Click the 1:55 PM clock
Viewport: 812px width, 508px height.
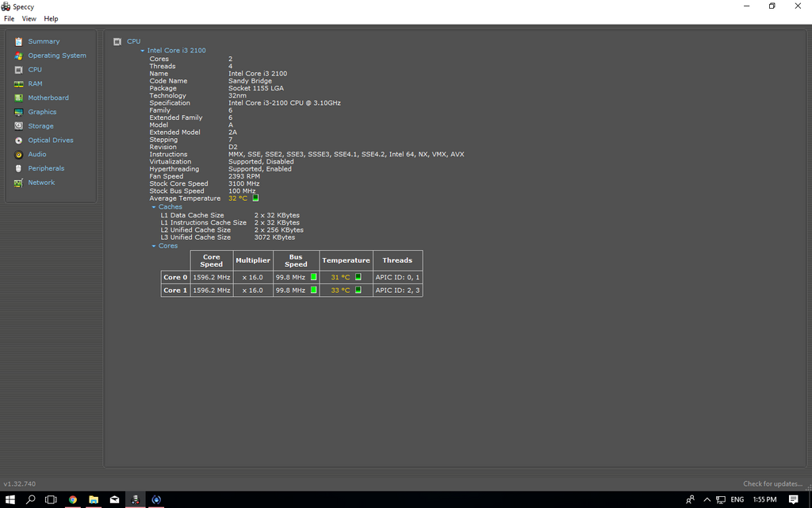(x=764, y=500)
